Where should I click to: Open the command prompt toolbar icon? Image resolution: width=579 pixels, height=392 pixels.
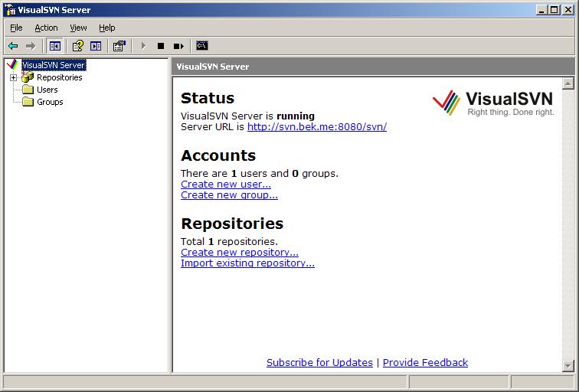201,46
